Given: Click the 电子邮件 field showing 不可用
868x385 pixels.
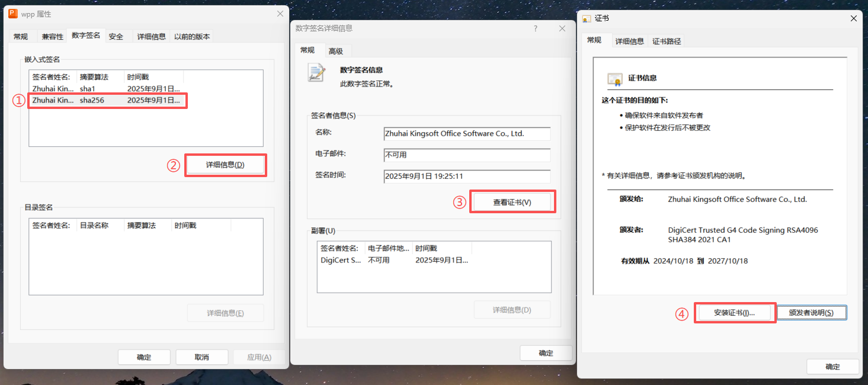Looking at the screenshot, I should [467, 155].
